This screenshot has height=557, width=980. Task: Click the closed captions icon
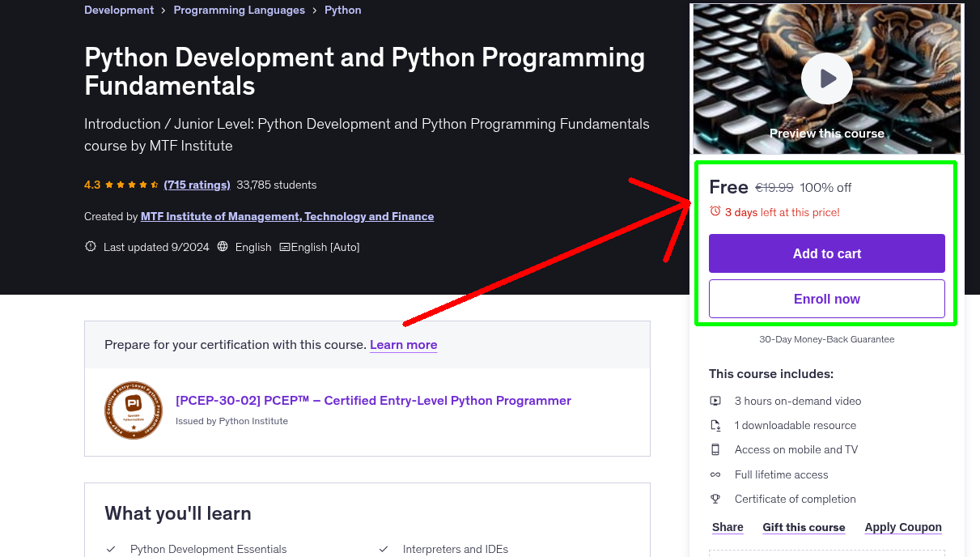[285, 247]
